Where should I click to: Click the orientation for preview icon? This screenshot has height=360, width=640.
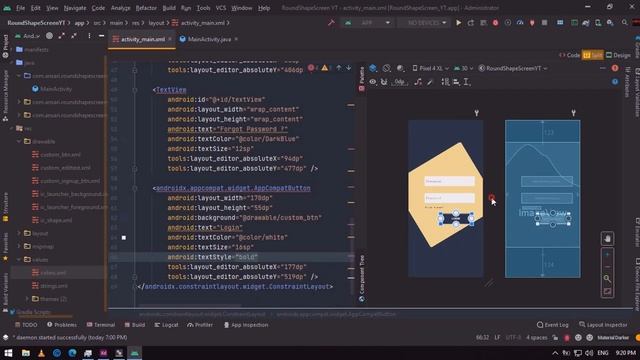pyautogui.click(x=387, y=68)
